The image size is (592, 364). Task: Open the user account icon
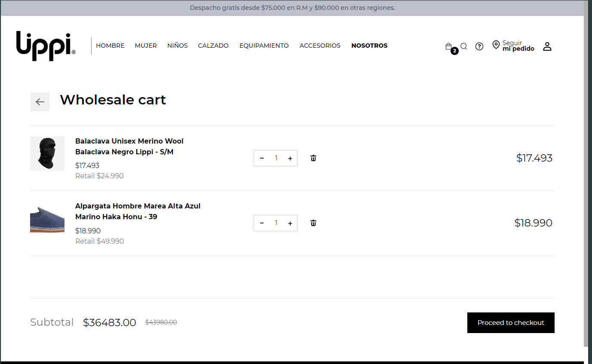547,46
